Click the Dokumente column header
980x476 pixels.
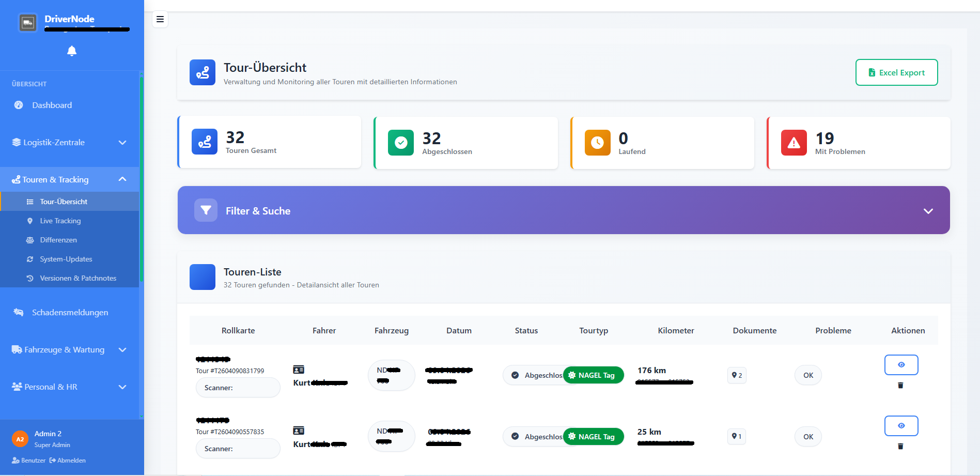click(x=755, y=330)
